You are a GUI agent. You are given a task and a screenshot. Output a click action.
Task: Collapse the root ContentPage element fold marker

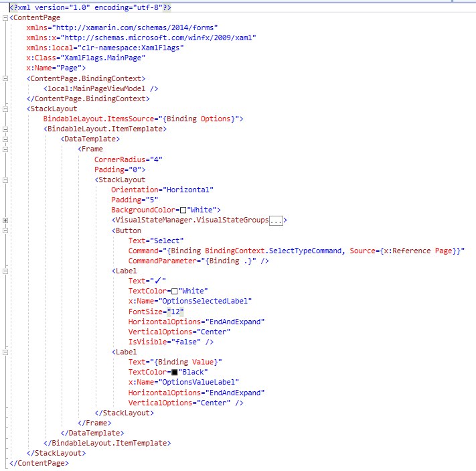(x=5, y=18)
